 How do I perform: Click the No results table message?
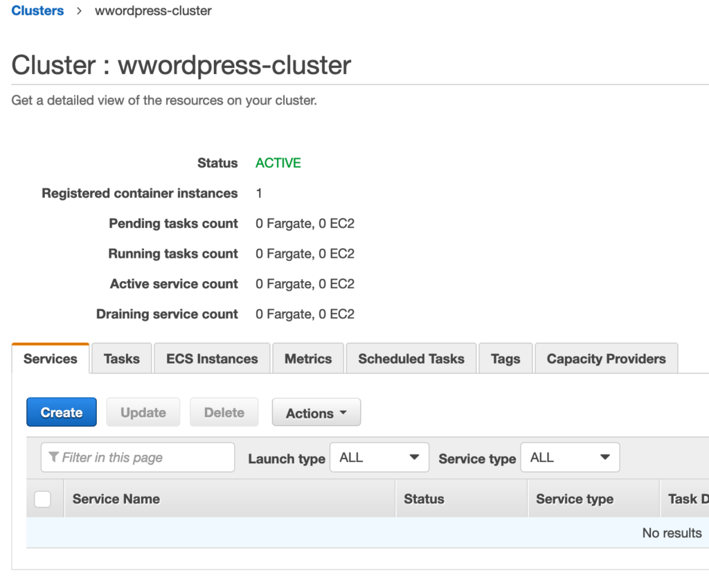pos(672,533)
